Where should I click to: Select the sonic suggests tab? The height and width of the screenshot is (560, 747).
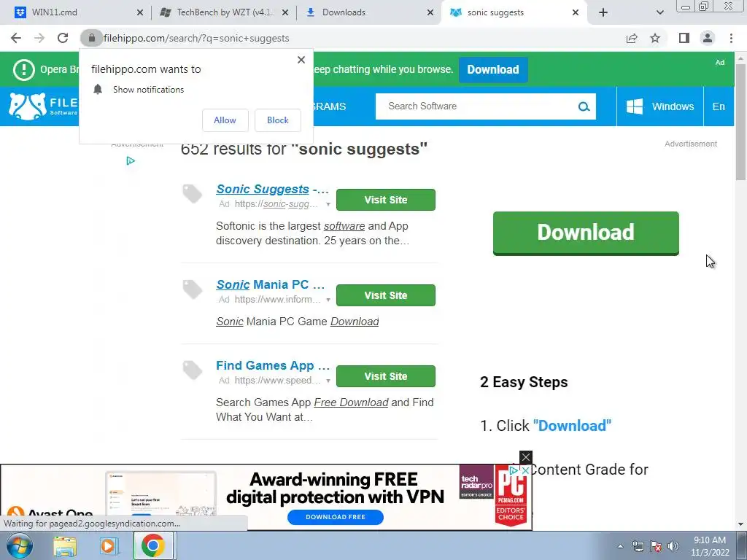[x=514, y=12]
